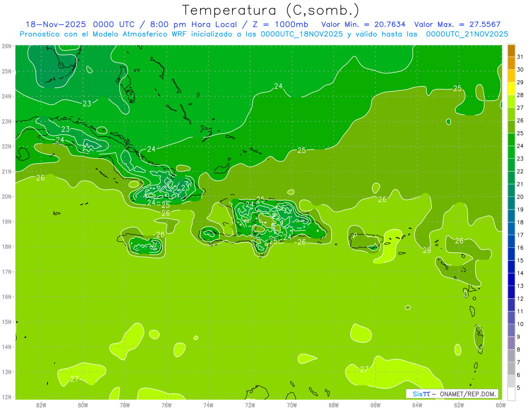
Task: Click legend value 19 on color scale
Action: [520, 209]
